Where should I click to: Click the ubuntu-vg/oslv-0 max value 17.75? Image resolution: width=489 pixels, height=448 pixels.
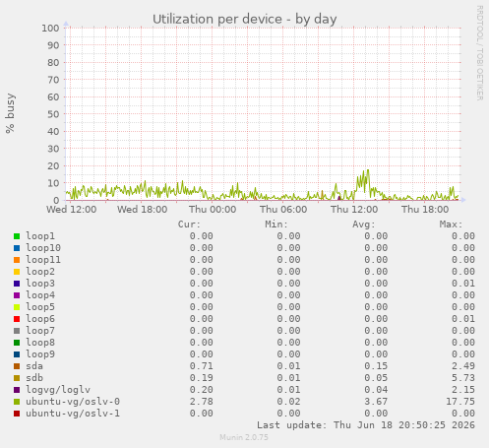coord(460,402)
